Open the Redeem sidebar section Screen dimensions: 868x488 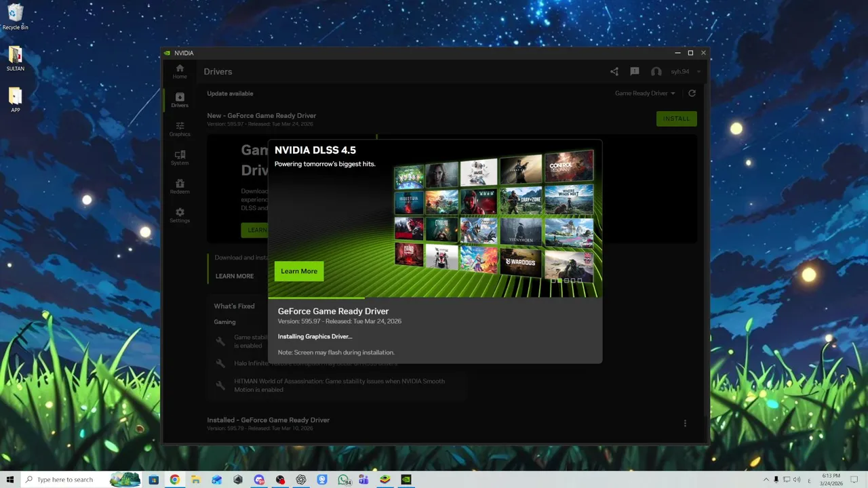pyautogui.click(x=180, y=186)
